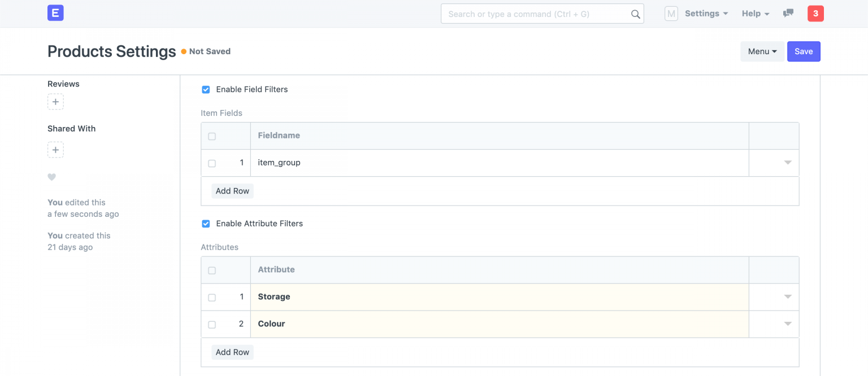Click the ERPNext app logo
868x376 pixels.
[55, 12]
